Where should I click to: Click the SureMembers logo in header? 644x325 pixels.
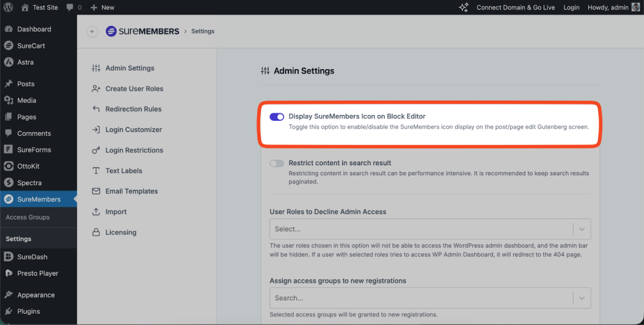click(x=142, y=31)
